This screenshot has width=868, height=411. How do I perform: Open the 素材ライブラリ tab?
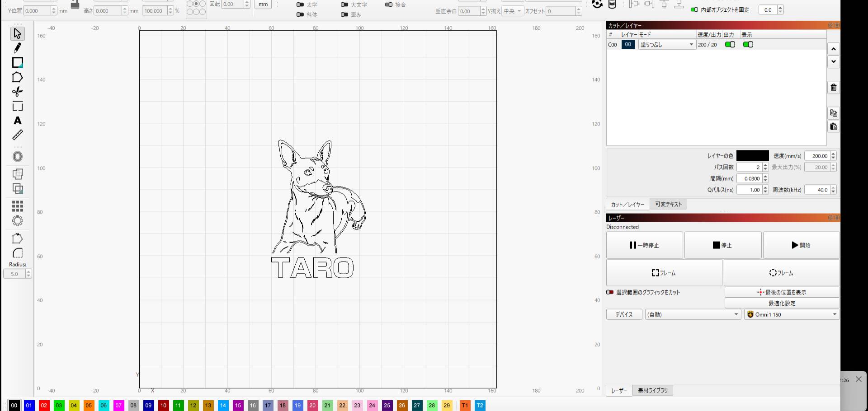point(652,390)
